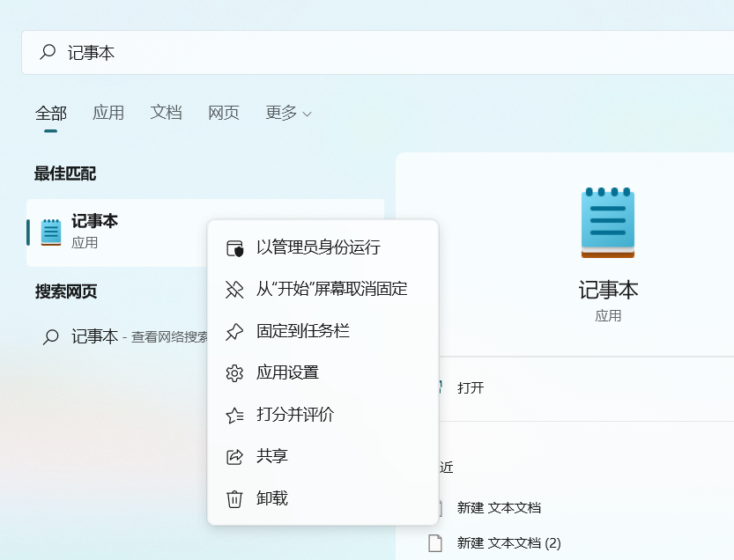The height and width of the screenshot is (560, 734).
Task: Click the 记事本 search input field
Action: 378,53
